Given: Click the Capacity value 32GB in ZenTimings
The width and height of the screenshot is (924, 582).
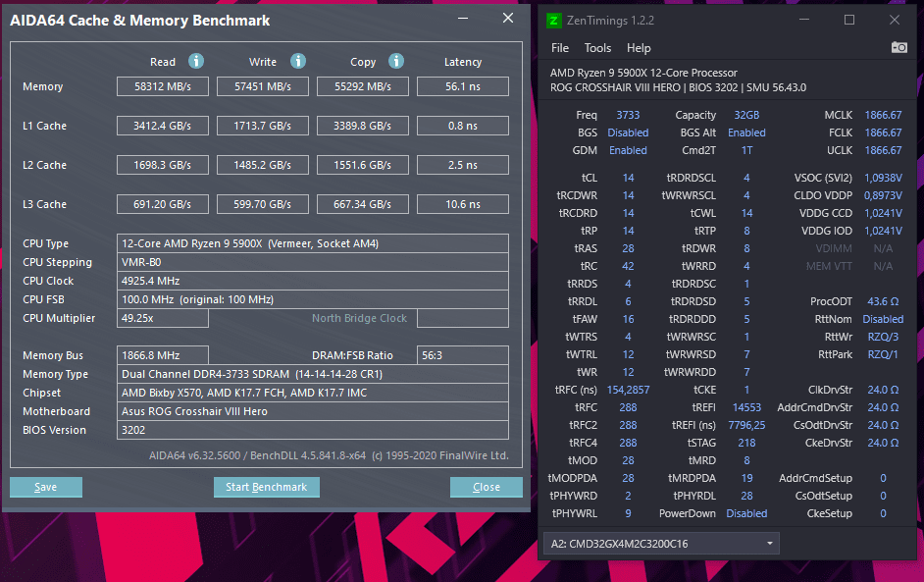Looking at the screenshot, I should point(746,115).
